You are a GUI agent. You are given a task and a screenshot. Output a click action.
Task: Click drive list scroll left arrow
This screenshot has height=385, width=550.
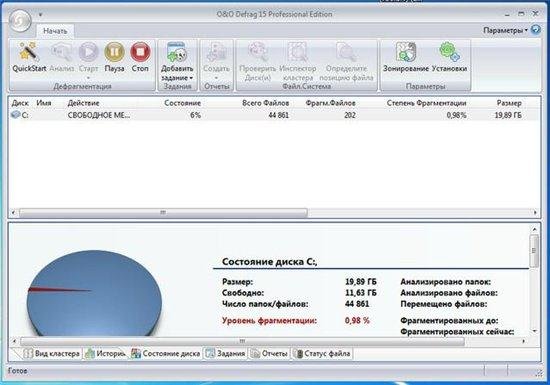[14, 212]
